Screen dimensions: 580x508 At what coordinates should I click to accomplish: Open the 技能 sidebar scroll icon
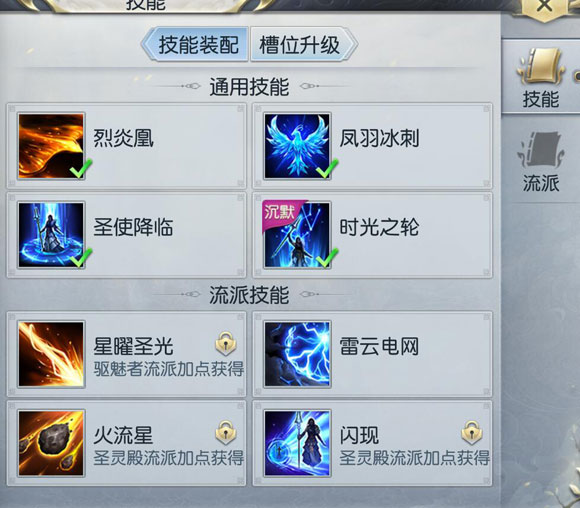pyautogui.click(x=540, y=67)
